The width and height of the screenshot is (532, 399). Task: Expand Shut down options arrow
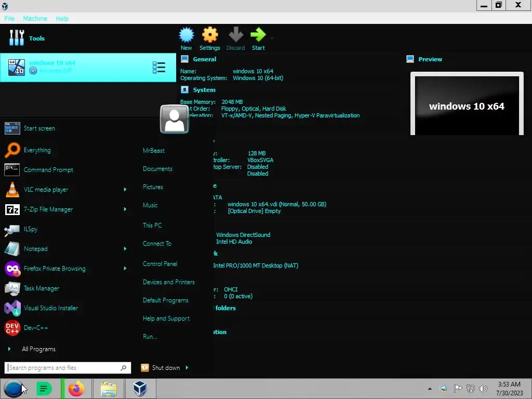point(187,368)
